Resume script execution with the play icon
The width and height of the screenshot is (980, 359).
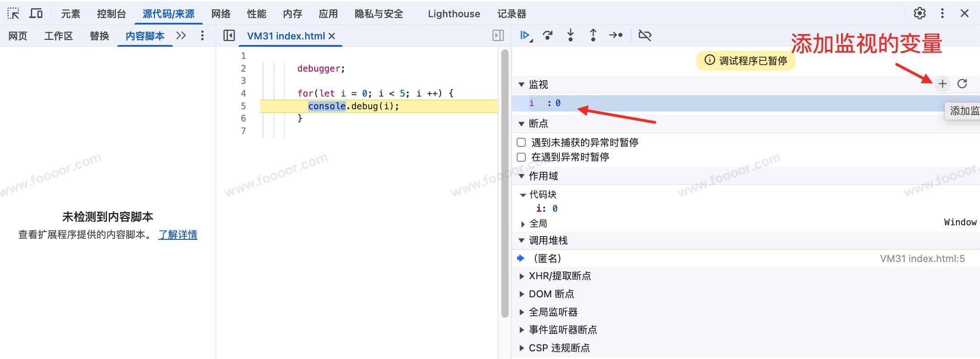(525, 35)
